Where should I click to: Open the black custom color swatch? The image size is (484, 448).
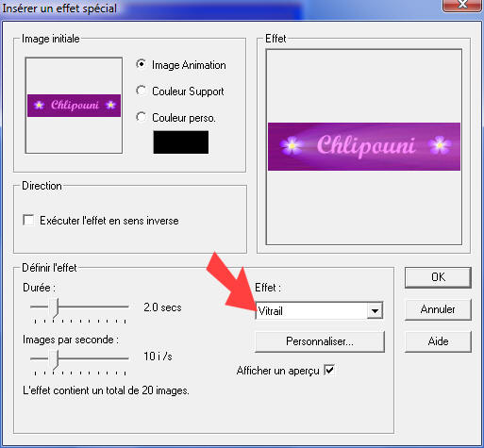click(181, 142)
